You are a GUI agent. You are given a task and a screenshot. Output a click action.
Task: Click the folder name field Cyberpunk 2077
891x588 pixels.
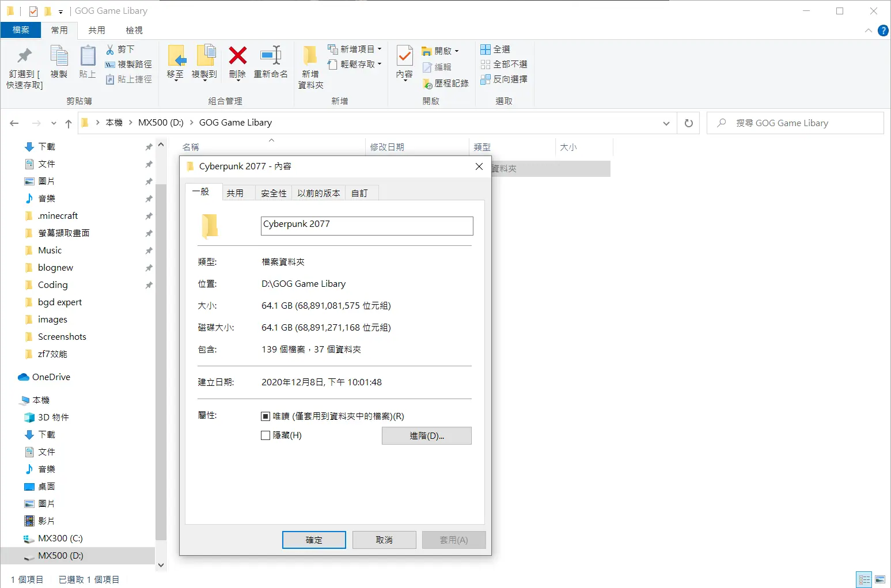367,226
